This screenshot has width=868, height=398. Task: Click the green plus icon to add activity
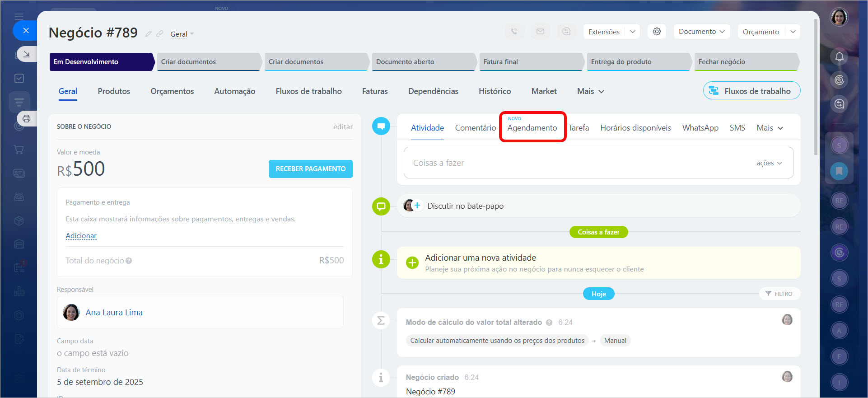point(412,263)
